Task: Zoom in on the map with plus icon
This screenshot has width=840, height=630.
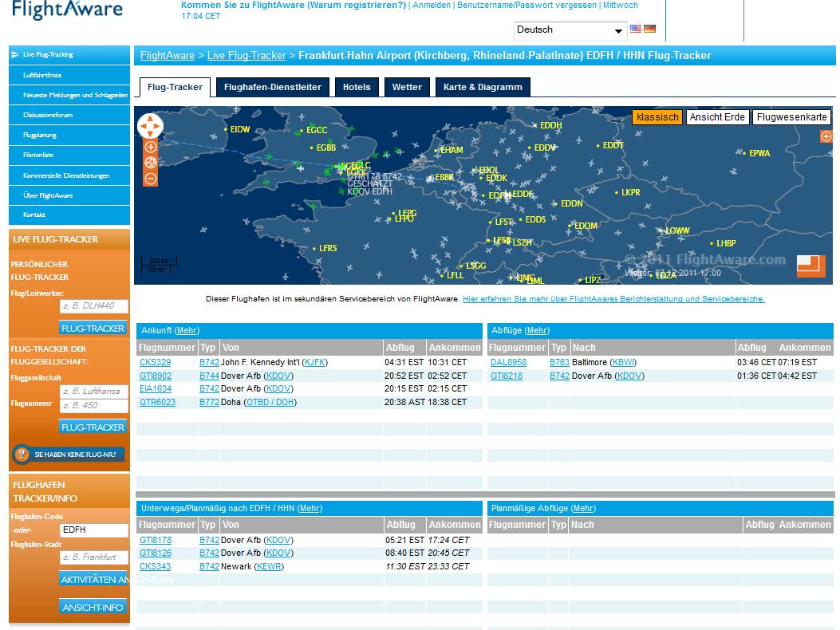Action: click(x=151, y=147)
